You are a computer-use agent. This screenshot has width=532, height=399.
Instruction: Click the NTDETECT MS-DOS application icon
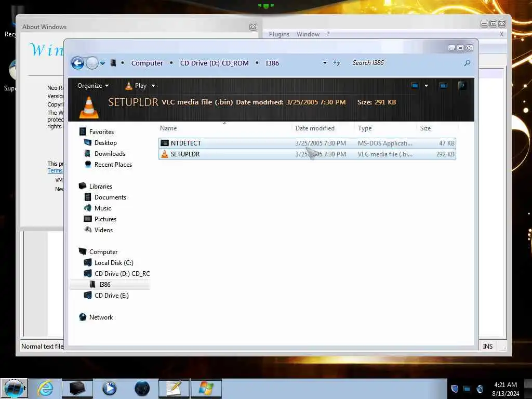click(x=165, y=143)
